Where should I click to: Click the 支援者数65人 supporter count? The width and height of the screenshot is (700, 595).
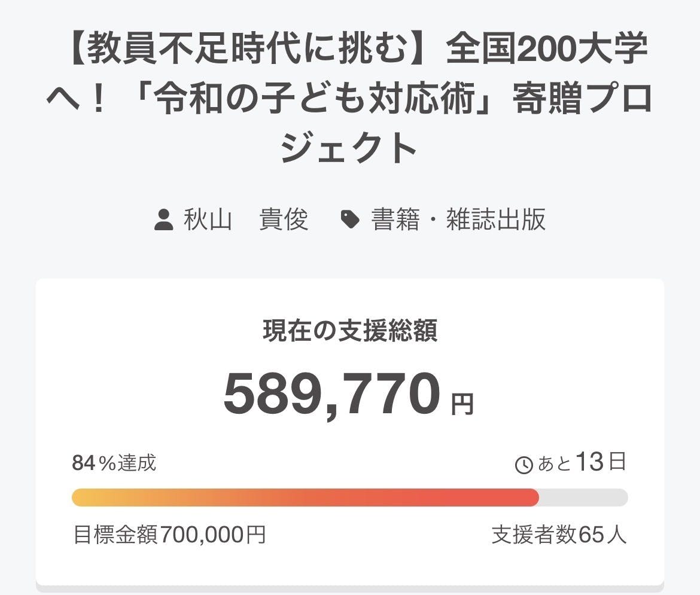559,535
